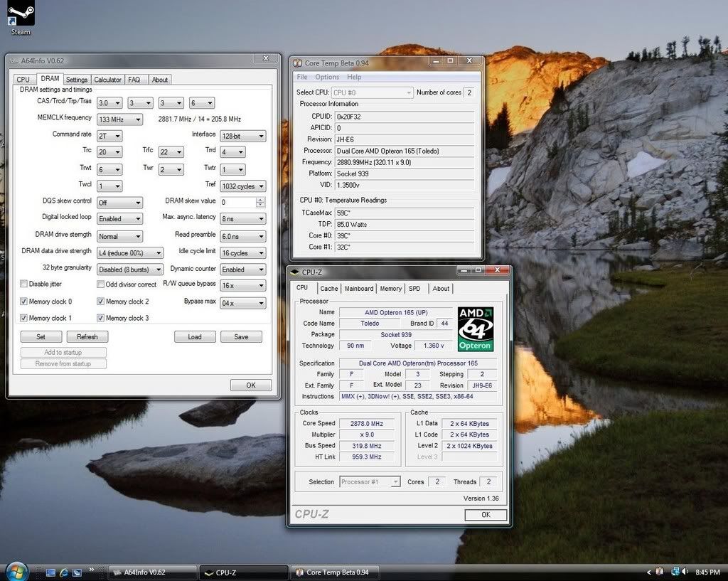Open the CAS latency 3.0 dropdown
The image size is (728, 581).
click(x=109, y=103)
